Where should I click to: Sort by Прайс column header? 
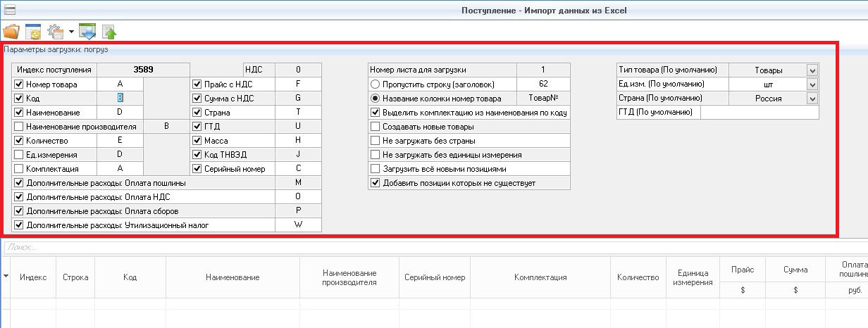pos(743,270)
